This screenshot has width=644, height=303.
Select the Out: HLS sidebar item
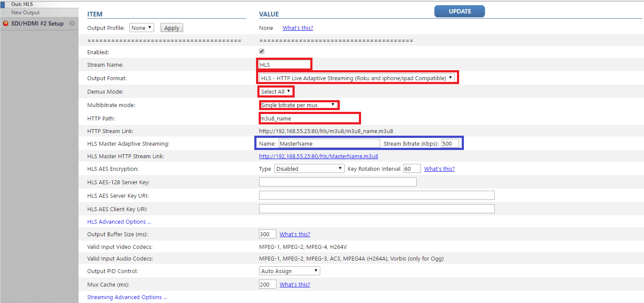(x=22, y=4)
